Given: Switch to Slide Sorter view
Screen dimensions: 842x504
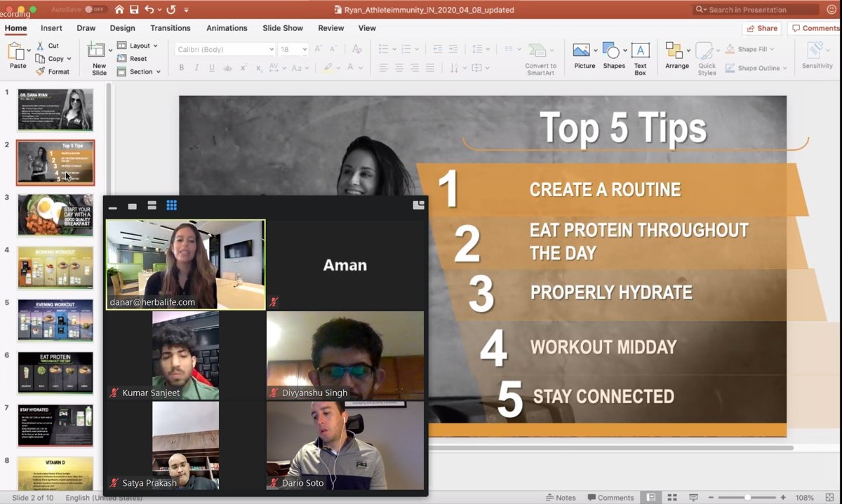Looking at the screenshot, I should pyautogui.click(x=672, y=498).
